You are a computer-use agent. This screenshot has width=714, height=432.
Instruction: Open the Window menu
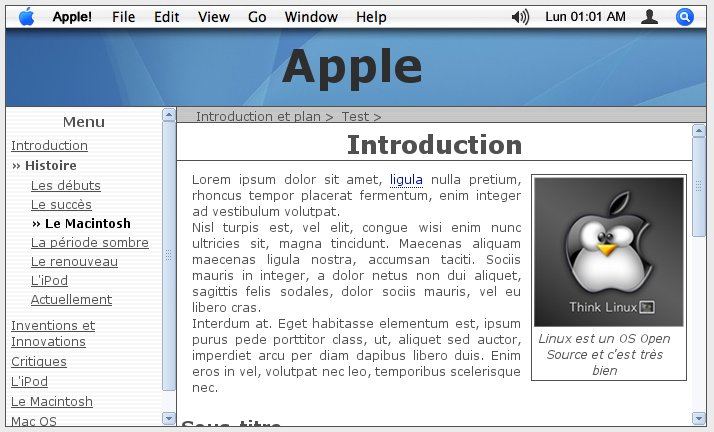[x=311, y=17]
